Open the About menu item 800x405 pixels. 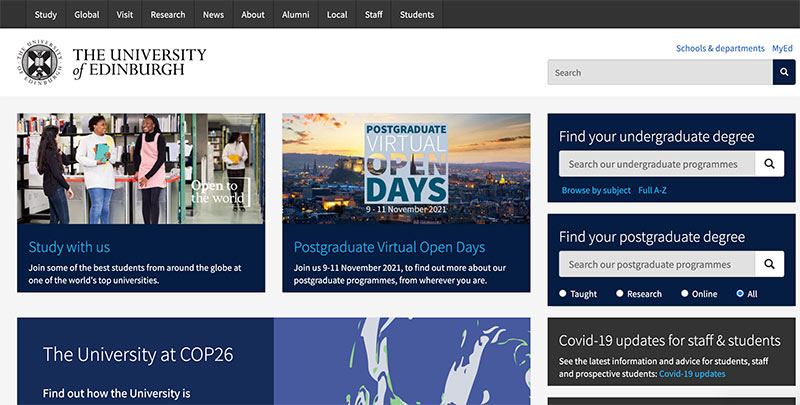tap(253, 14)
